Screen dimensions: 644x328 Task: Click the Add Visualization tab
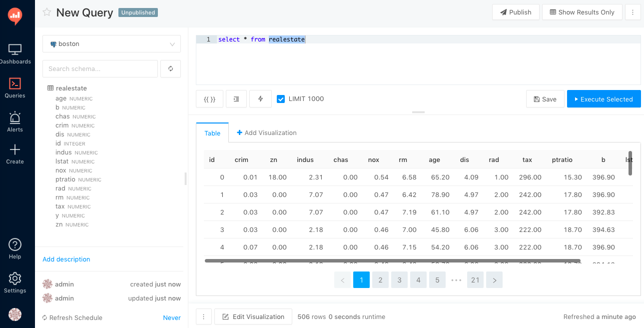pos(267,132)
